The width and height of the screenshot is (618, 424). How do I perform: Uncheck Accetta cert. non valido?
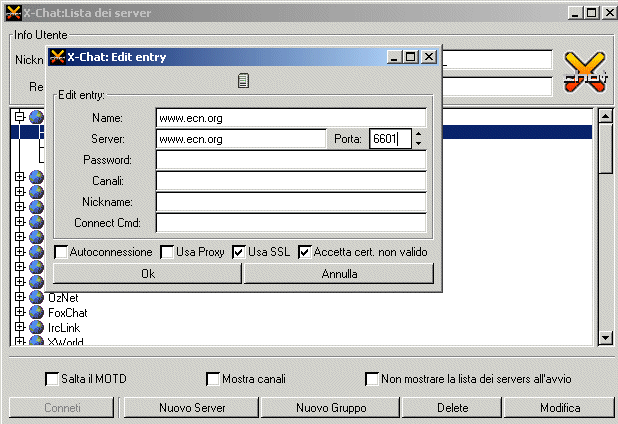(x=305, y=252)
